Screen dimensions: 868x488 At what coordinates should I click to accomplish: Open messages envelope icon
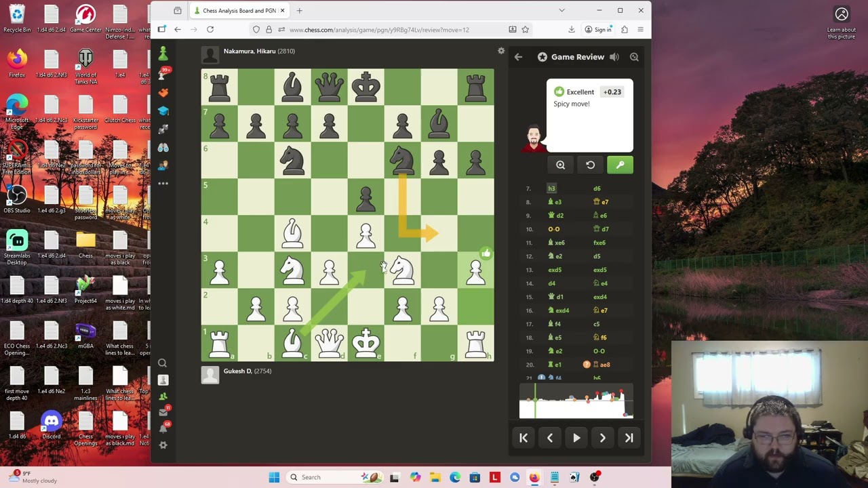[x=163, y=412]
